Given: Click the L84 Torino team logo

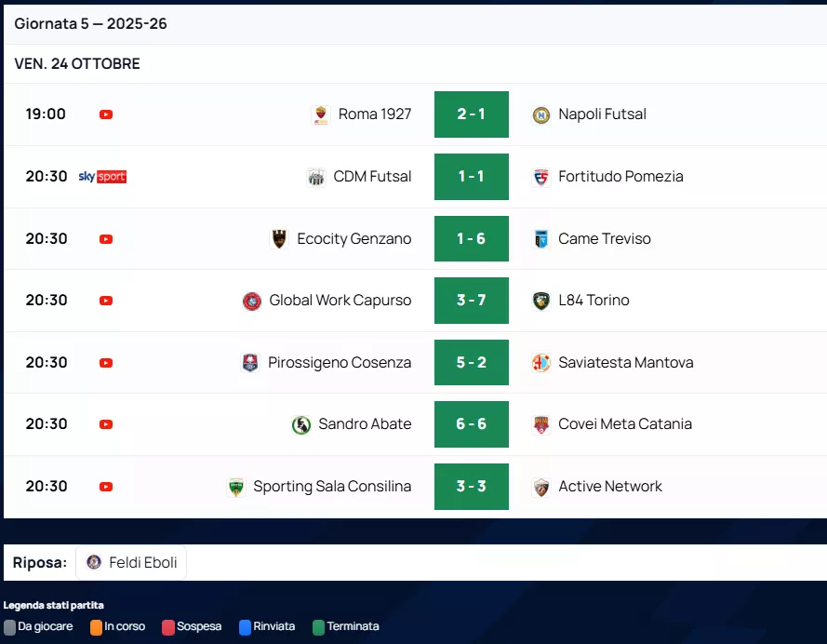Looking at the screenshot, I should click(540, 301).
